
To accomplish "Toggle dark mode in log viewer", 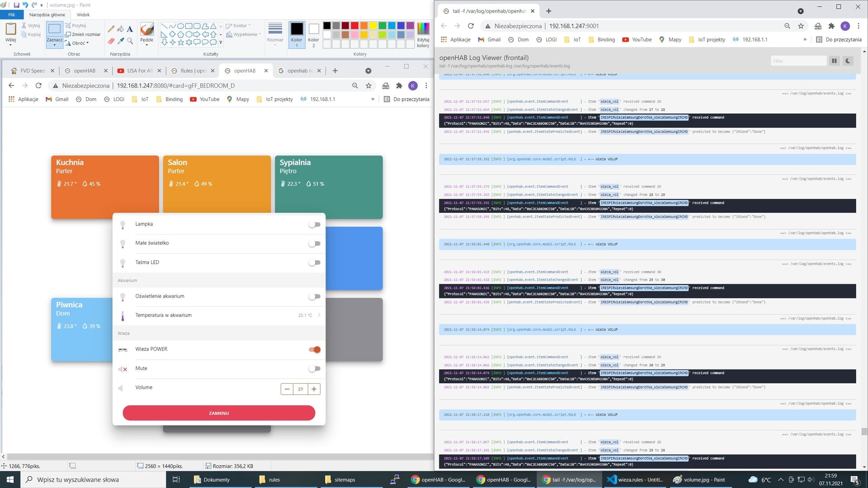I will [848, 61].
